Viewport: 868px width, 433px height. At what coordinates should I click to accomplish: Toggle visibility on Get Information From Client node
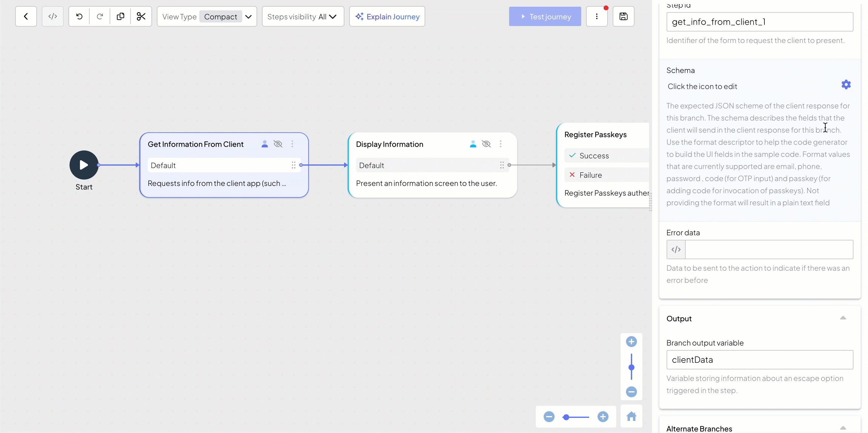[278, 144]
